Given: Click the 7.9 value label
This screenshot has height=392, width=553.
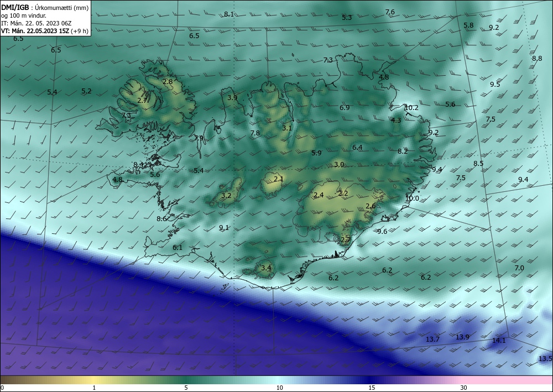Looking at the screenshot, I should (199, 138).
